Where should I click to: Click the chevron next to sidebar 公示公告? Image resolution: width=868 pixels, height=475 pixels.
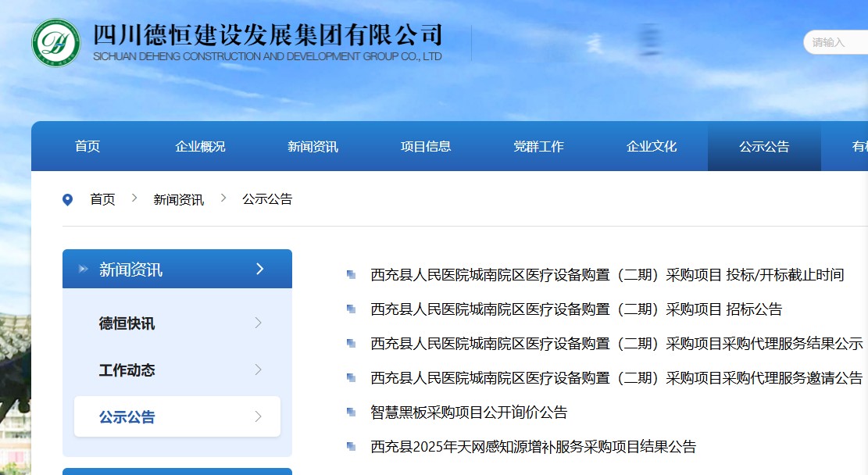258,416
